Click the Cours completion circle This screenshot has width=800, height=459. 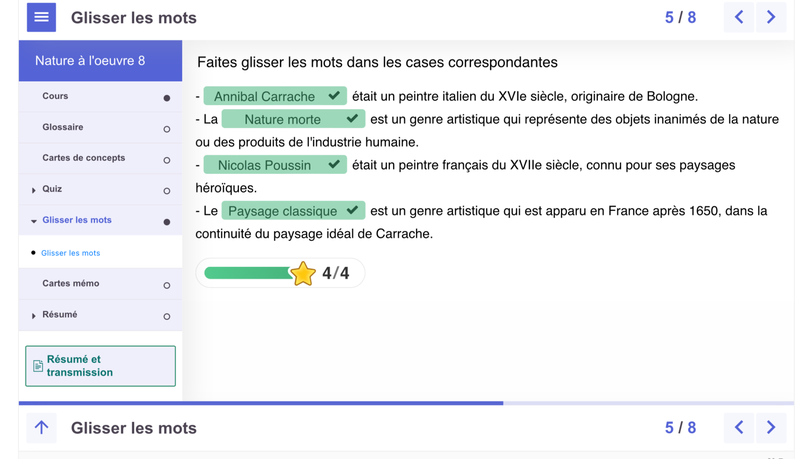(167, 98)
